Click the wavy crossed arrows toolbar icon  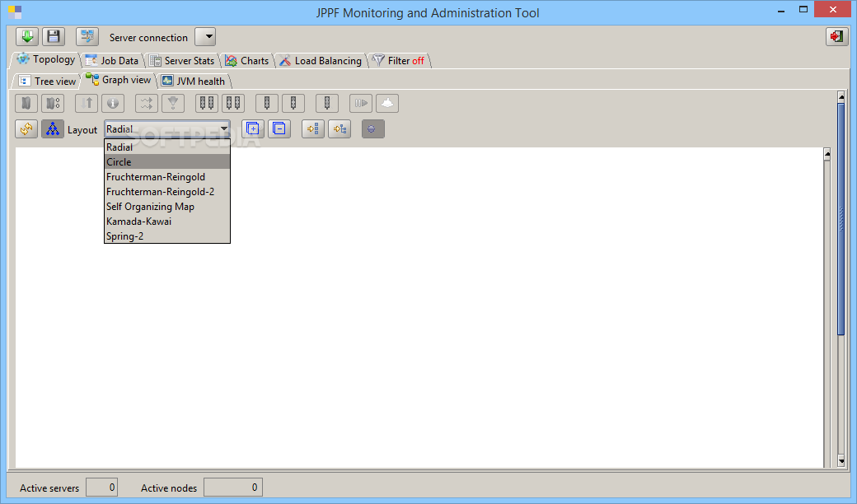tap(147, 103)
